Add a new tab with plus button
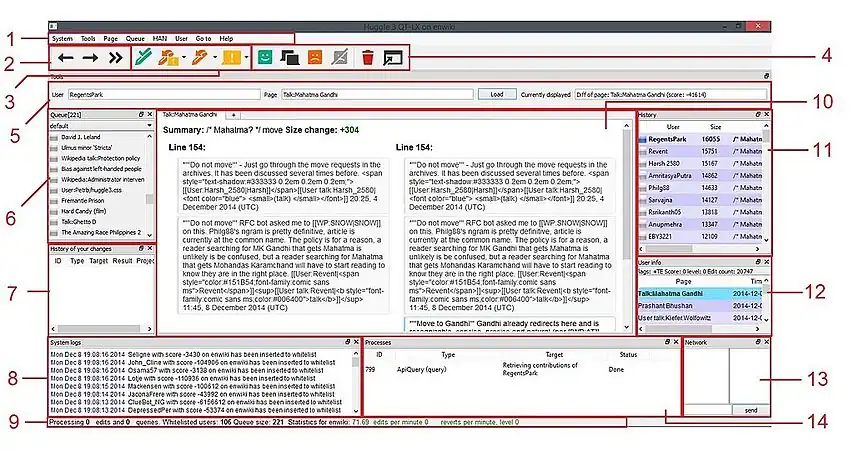The width and height of the screenshot is (854, 451). 233,115
